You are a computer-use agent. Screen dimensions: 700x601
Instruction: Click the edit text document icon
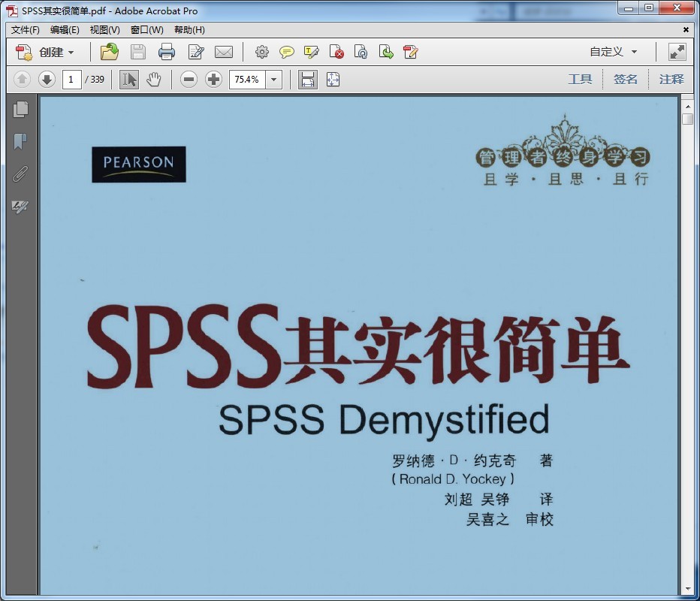[x=196, y=52]
